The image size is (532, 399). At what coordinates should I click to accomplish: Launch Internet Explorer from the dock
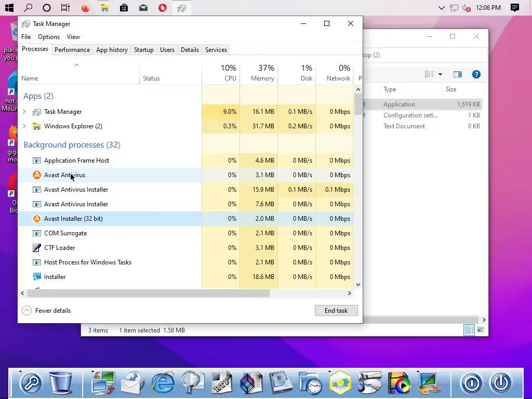tap(163, 383)
